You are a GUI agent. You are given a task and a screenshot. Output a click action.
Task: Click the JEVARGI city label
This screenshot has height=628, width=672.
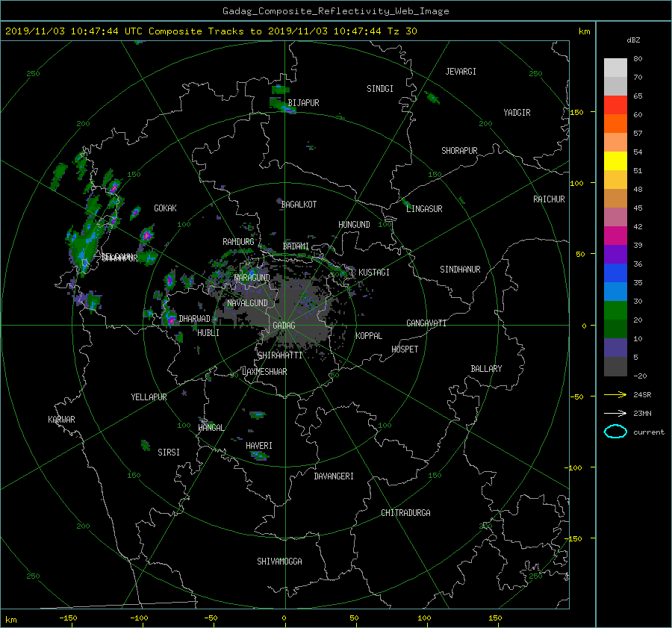click(461, 72)
